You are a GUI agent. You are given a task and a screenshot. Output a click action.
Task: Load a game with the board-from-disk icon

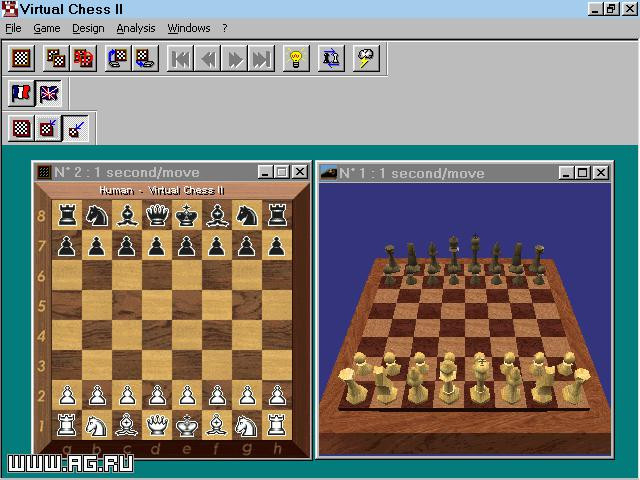[118, 58]
